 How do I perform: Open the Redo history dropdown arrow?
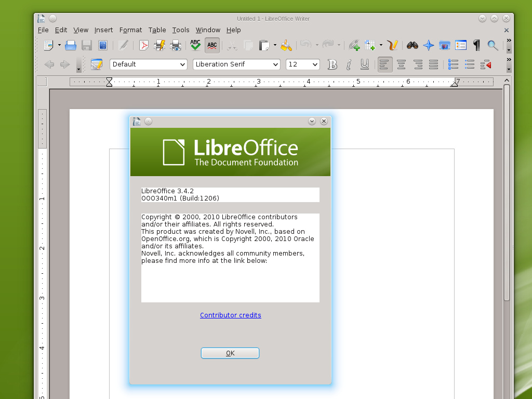pos(339,45)
